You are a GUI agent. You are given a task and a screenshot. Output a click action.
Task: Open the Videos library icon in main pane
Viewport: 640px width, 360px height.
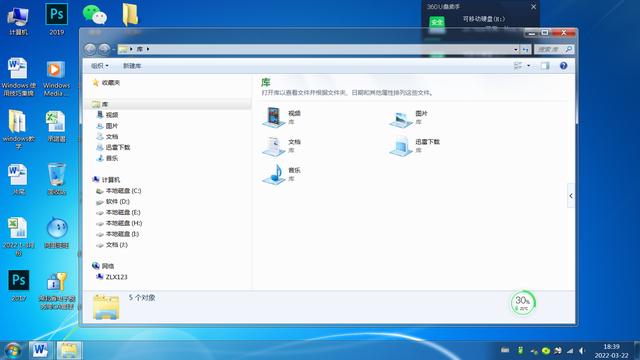(273, 117)
